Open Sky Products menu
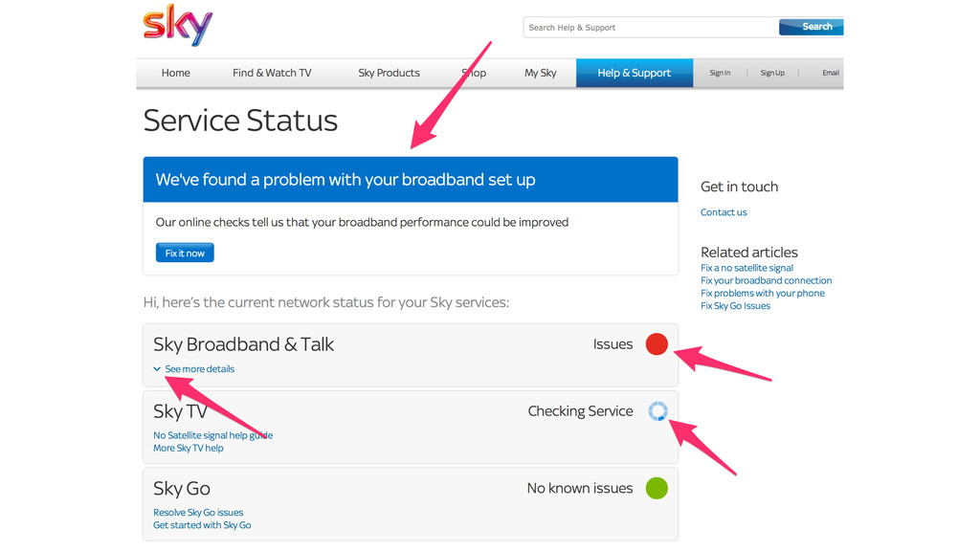This screenshot has width=980, height=551. tap(389, 73)
